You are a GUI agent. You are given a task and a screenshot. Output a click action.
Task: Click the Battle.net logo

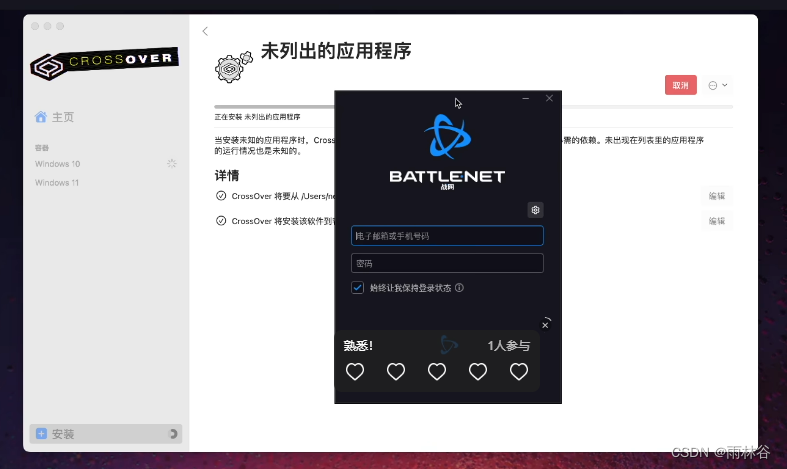447,152
